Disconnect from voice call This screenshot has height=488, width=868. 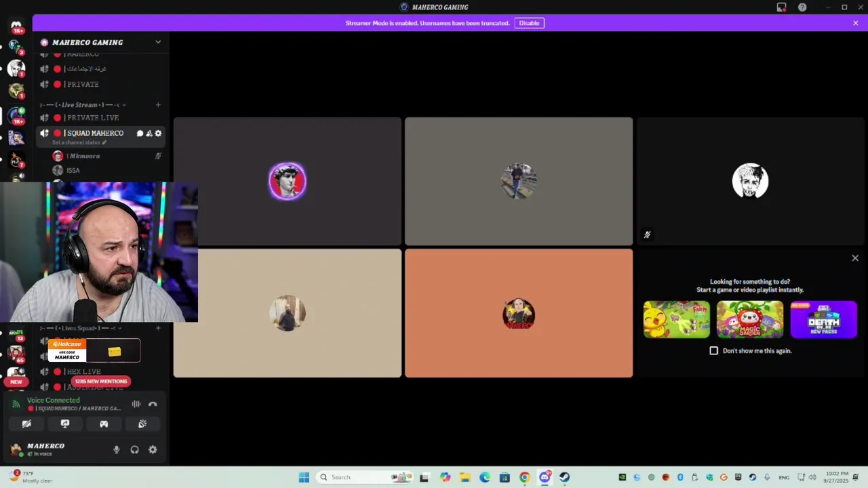(153, 404)
